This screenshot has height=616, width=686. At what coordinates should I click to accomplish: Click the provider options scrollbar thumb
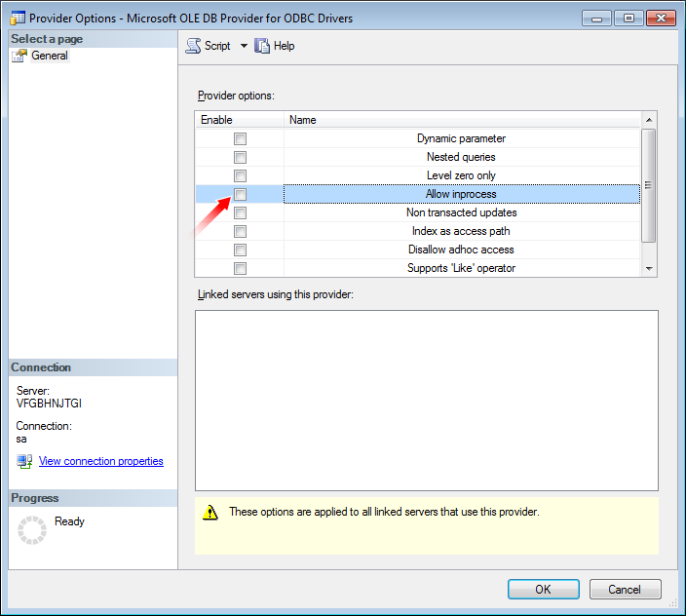[648, 185]
